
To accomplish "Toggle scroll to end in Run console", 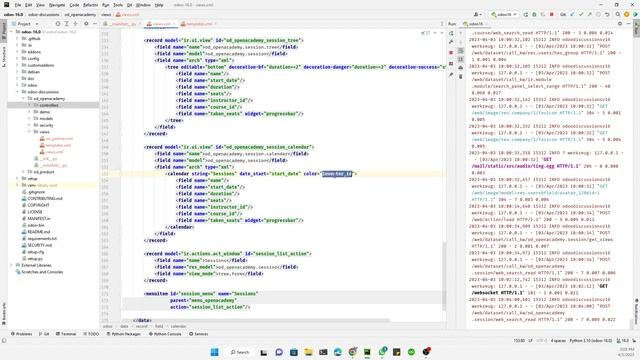I will point(461,59).
